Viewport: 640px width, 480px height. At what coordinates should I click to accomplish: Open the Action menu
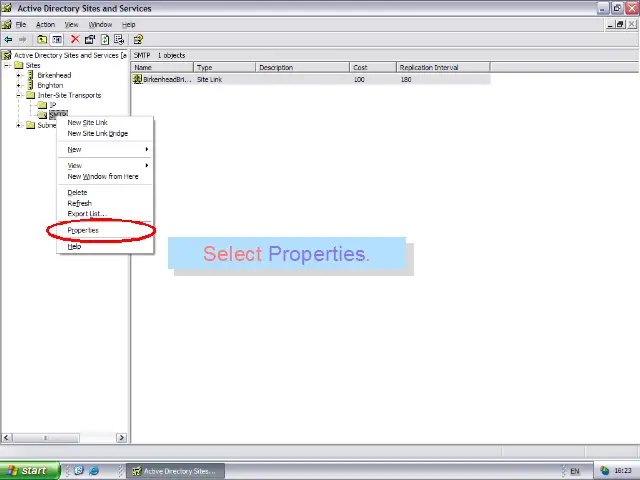[45, 24]
